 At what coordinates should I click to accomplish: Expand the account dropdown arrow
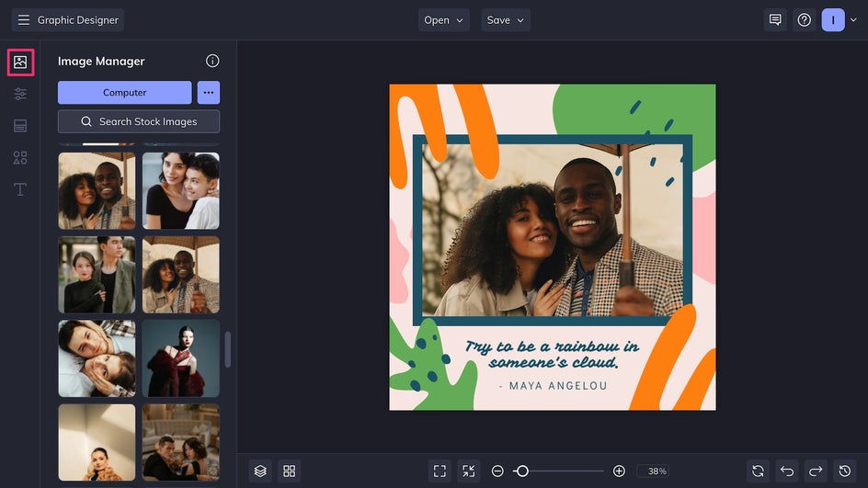coord(853,20)
